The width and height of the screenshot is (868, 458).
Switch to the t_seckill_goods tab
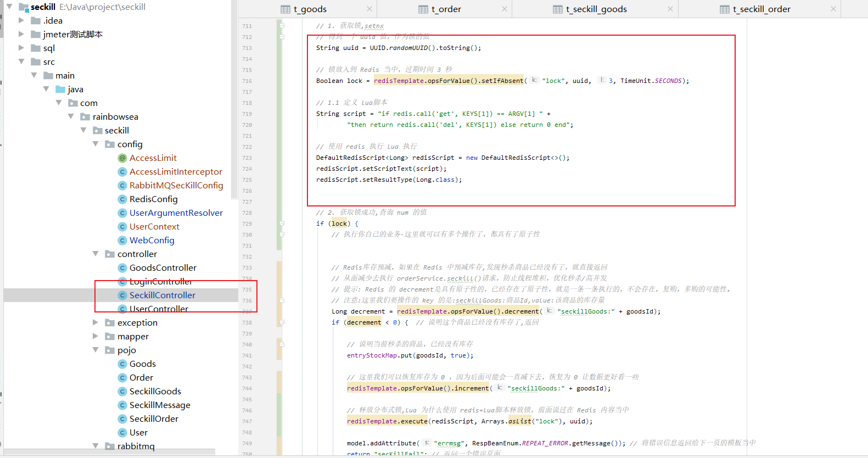tap(596, 9)
